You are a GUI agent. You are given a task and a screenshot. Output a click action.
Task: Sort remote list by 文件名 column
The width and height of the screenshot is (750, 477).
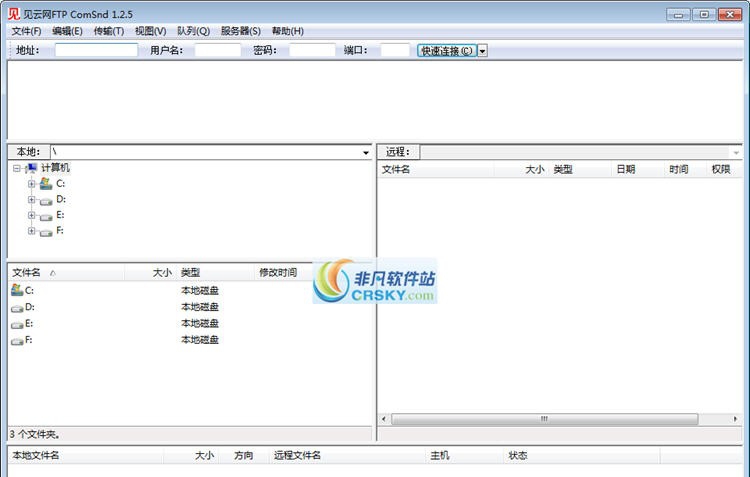coord(436,169)
